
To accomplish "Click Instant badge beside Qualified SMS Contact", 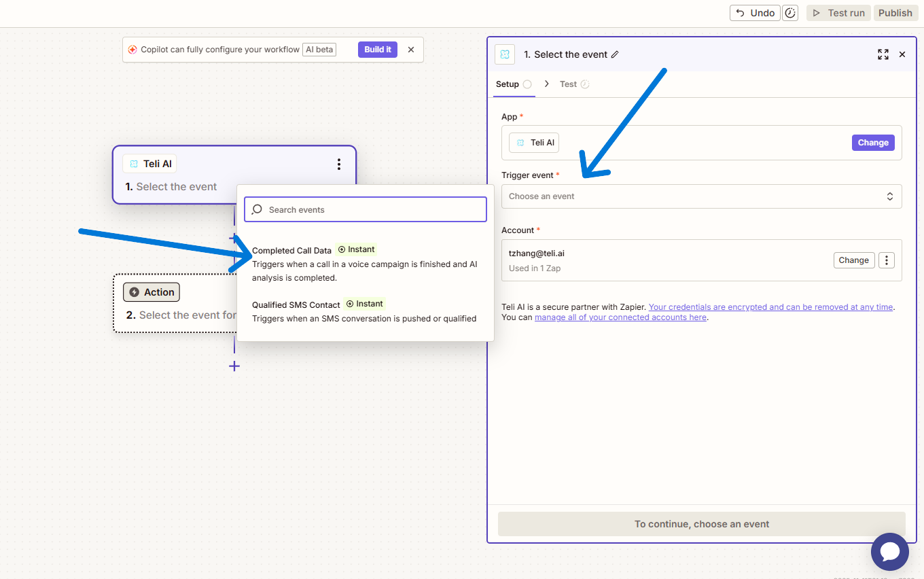I will (x=364, y=304).
